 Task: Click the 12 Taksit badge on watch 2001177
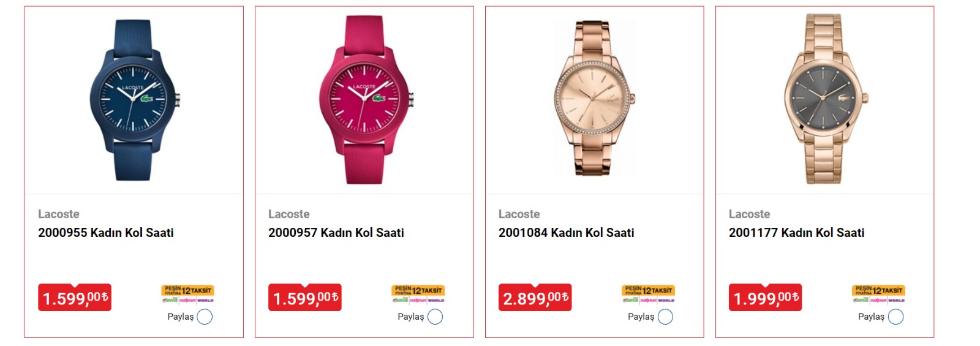pos(878,293)
